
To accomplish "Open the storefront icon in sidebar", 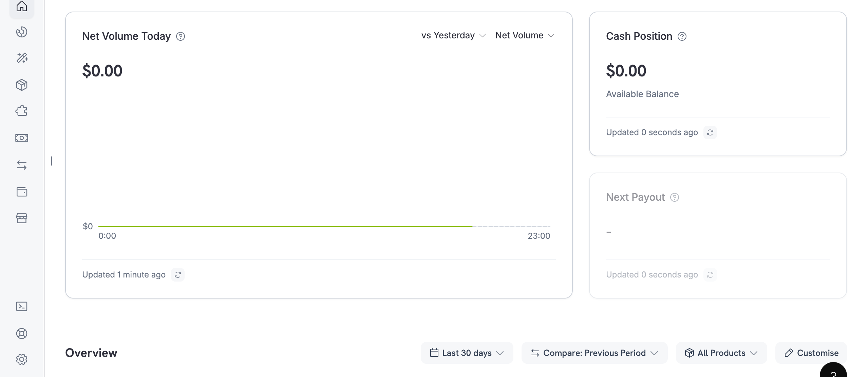I will tap(22, 218).
